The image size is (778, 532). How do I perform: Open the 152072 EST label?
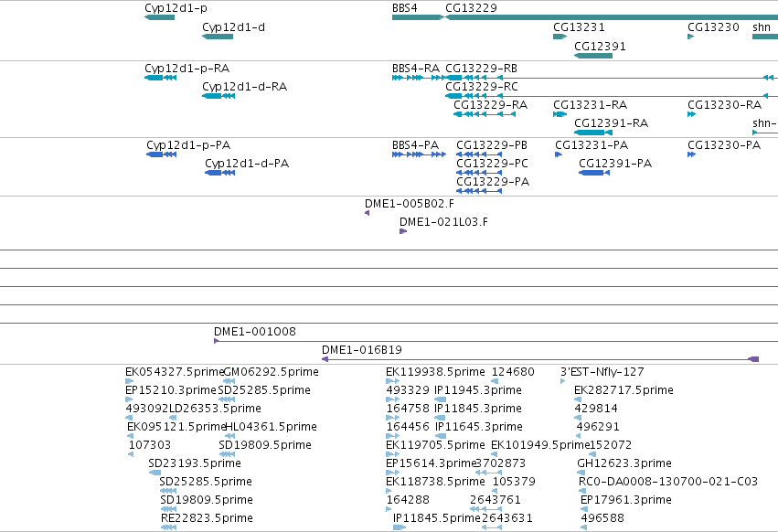tap(611, 446)
